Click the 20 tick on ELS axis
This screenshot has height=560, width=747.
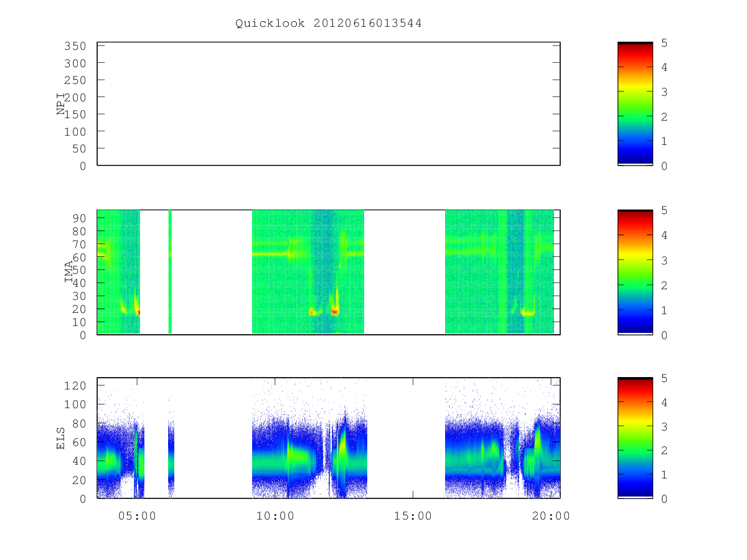(78, 480)
